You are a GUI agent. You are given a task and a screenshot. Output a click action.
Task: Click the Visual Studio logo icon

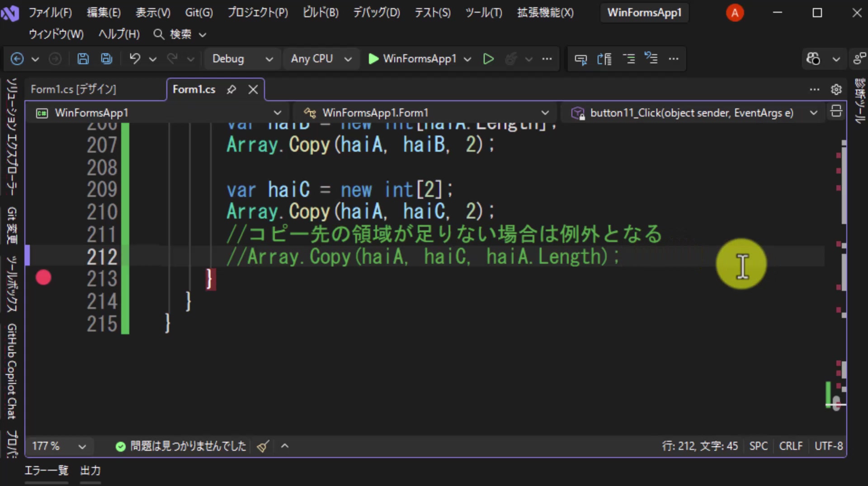10,14
